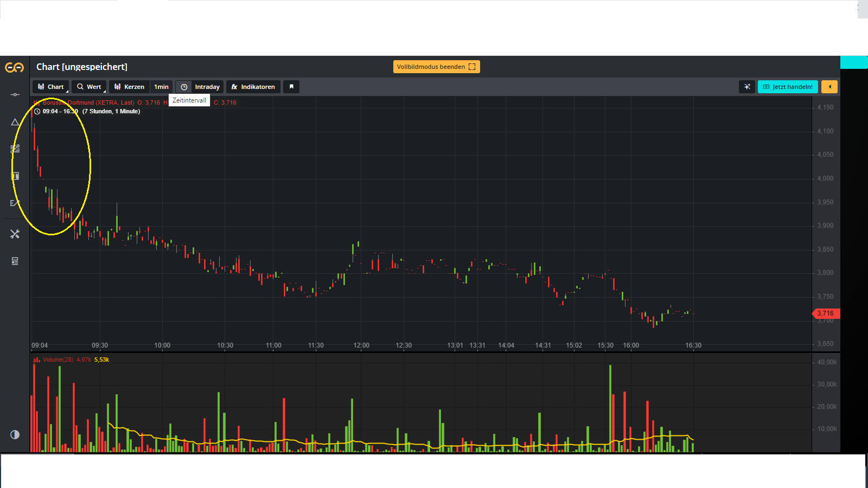This screenshot has width=868, height=488.
Task: Exit fullscreen with Vollbildmodus beenden
Action: 436,67
